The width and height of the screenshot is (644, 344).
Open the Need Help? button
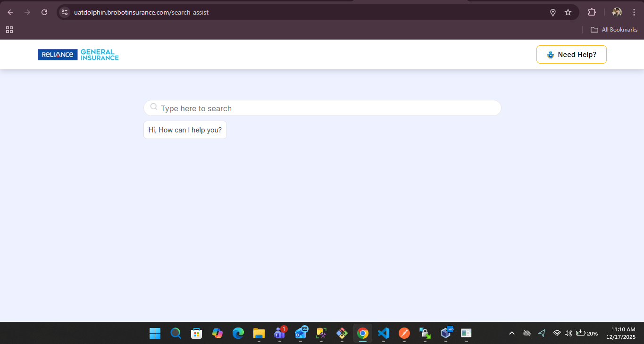(571, 55)
